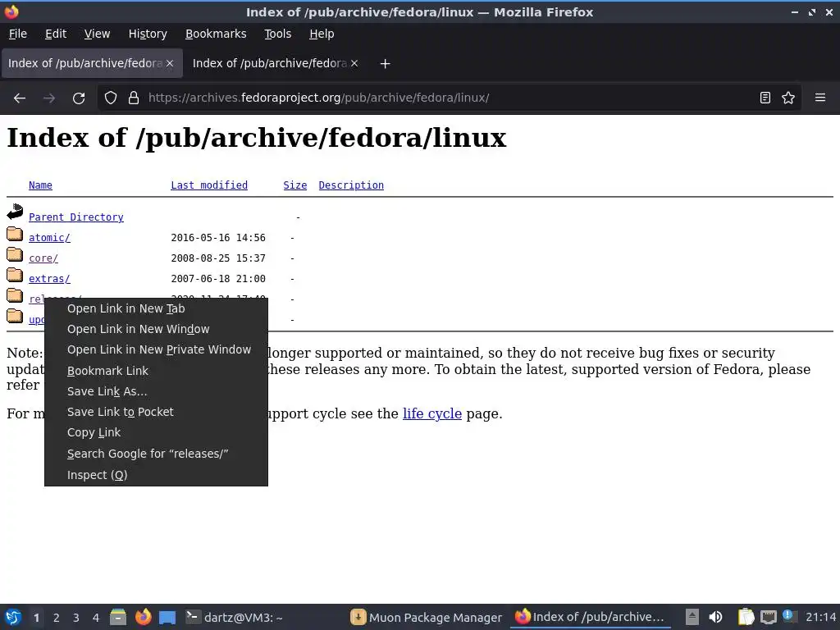Click the releases folder icon
Viewport: 840px width, 630px height.
point(15,295)
